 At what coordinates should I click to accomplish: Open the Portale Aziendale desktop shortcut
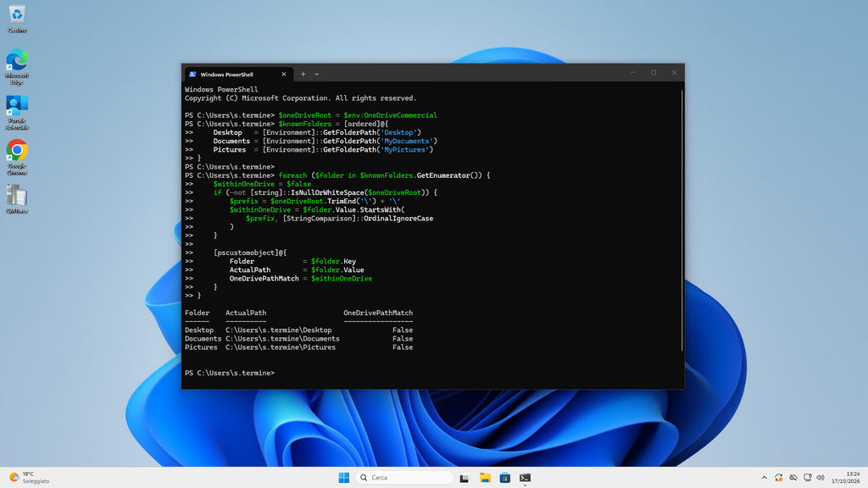(17, 113)
